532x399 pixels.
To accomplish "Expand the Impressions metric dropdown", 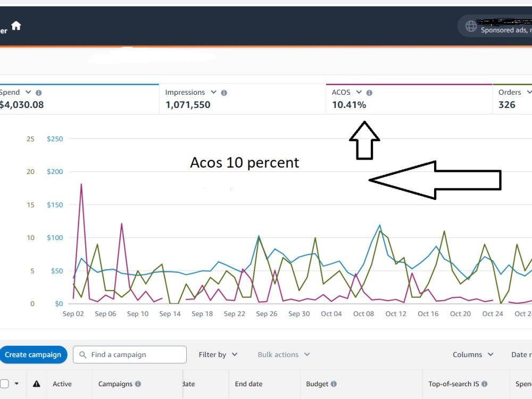I will pyautogui.click(x=213, y=92).
